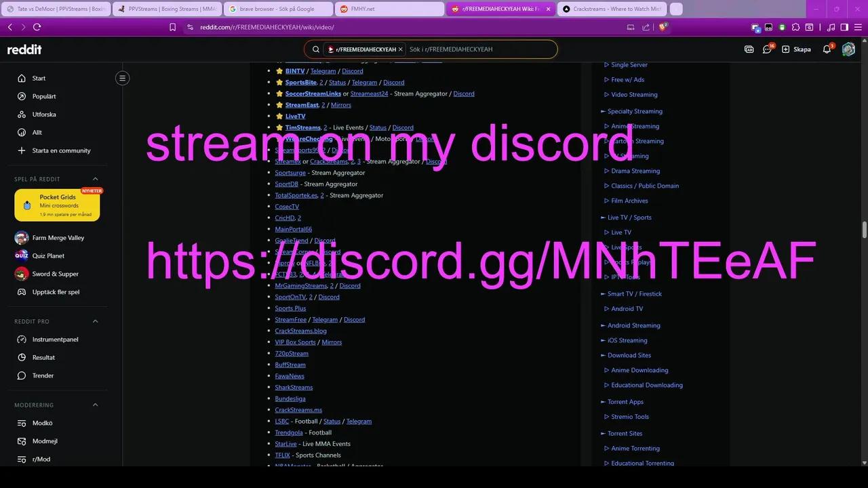868x488 pixels.
Task: Open the advertise icon in the top bar
Action: coord(749,49)
